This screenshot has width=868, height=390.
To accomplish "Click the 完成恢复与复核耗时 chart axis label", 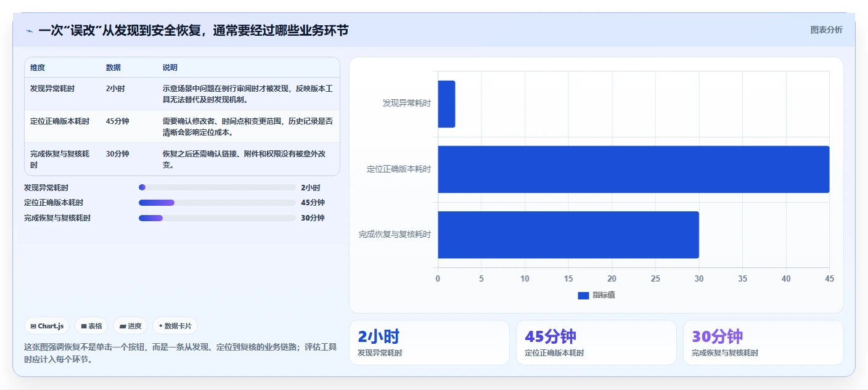I will tap(395, 235).
